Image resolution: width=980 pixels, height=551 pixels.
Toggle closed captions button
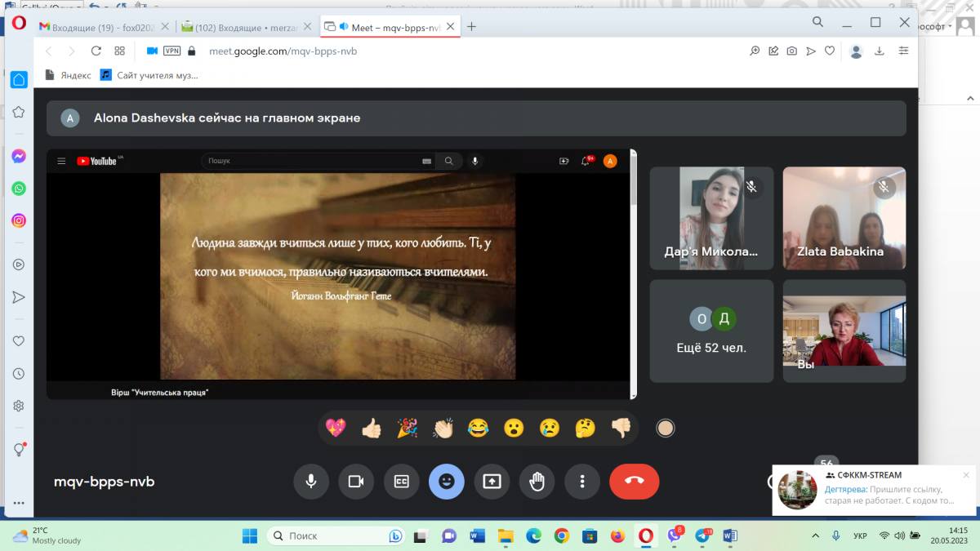point(401,481)
